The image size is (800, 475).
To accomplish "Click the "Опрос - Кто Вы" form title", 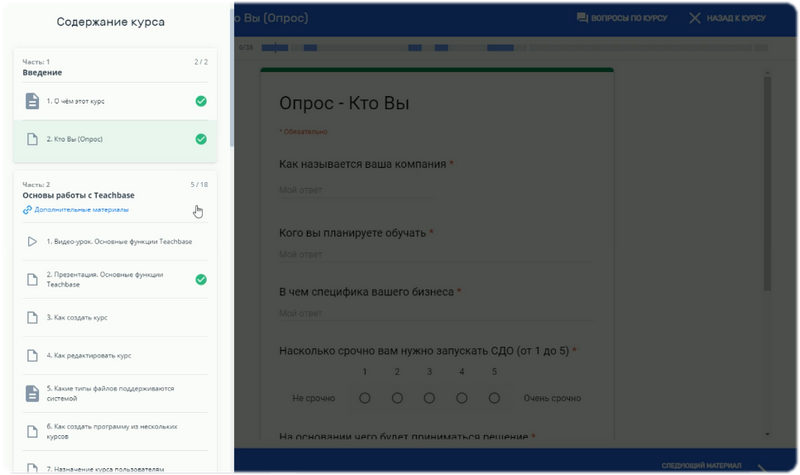I will (344, 103).
